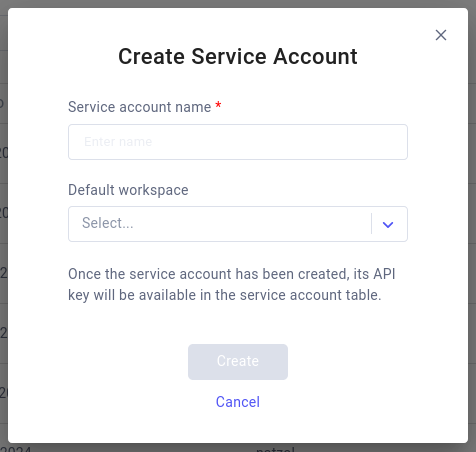This screenshot has width=476, height=452.
Task: Click the 'Default workspace' label
Action: point(128,190)
